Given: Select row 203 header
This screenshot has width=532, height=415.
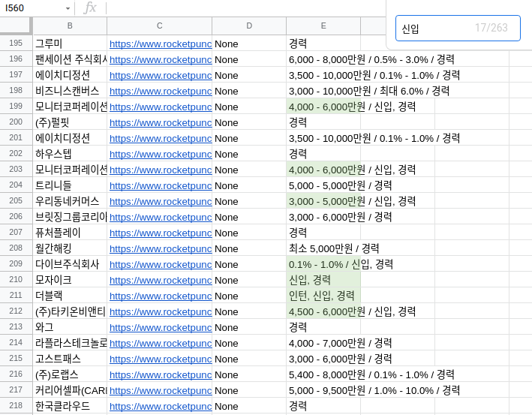Looking at the screenshot, I should pyautogui.click(x=16, y=170).
